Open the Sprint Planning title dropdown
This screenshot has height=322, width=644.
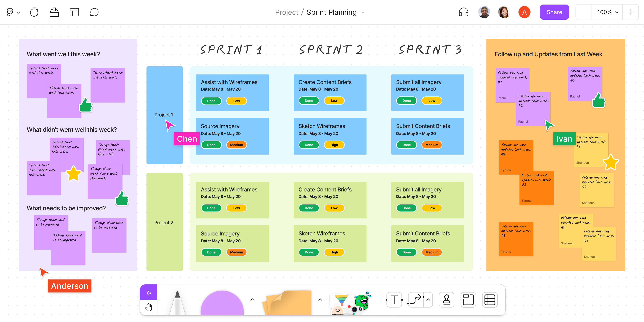click(x=363, y=13)
